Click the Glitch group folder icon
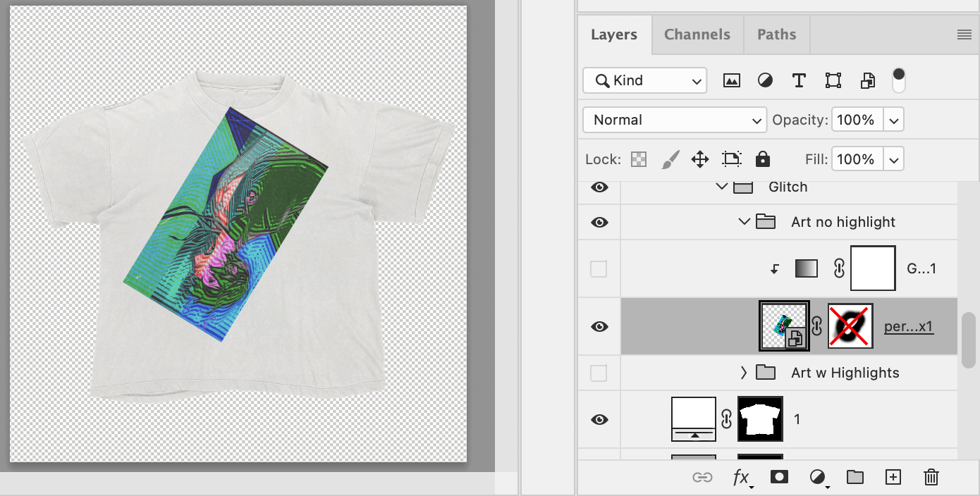This screenshot has width=980, height=496. click(742, 187)
